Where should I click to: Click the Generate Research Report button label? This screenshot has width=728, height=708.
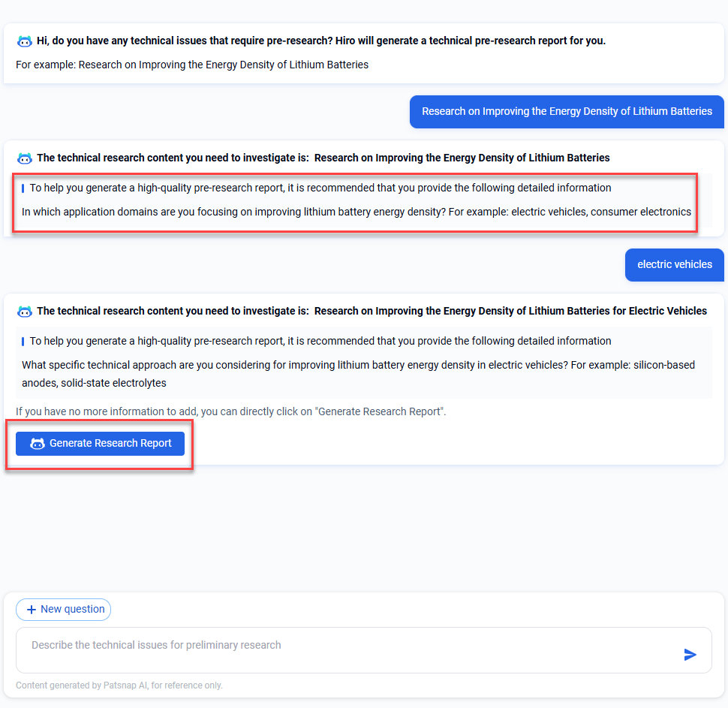click(x=110, y=444)
